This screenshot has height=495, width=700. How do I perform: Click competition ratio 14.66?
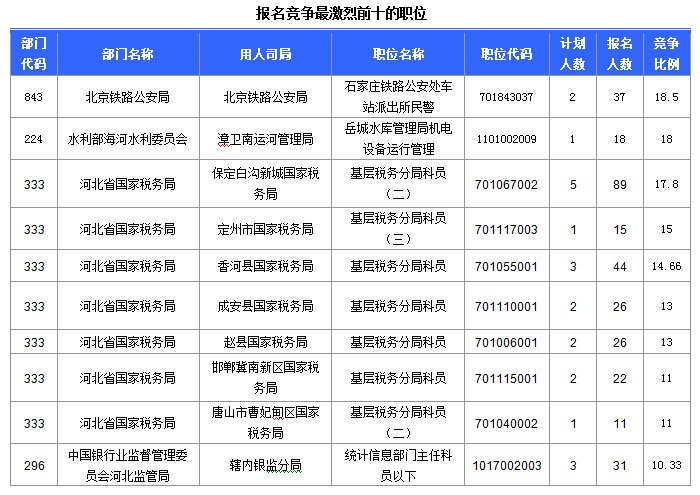(667, 266)
